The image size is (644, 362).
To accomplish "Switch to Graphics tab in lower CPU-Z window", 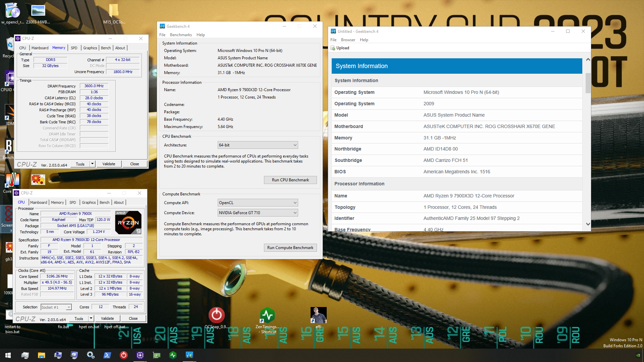I will pyautogui.click(x=89, y=202).
